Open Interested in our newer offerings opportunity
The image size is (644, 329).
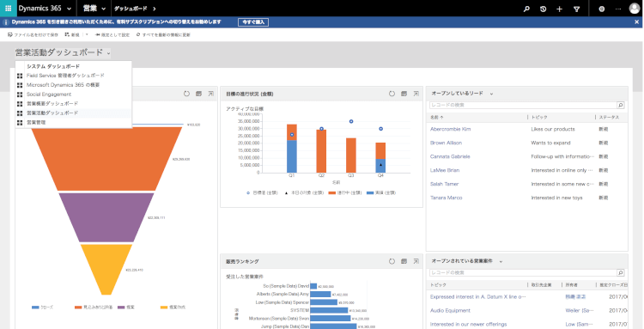tap(468, 324)
